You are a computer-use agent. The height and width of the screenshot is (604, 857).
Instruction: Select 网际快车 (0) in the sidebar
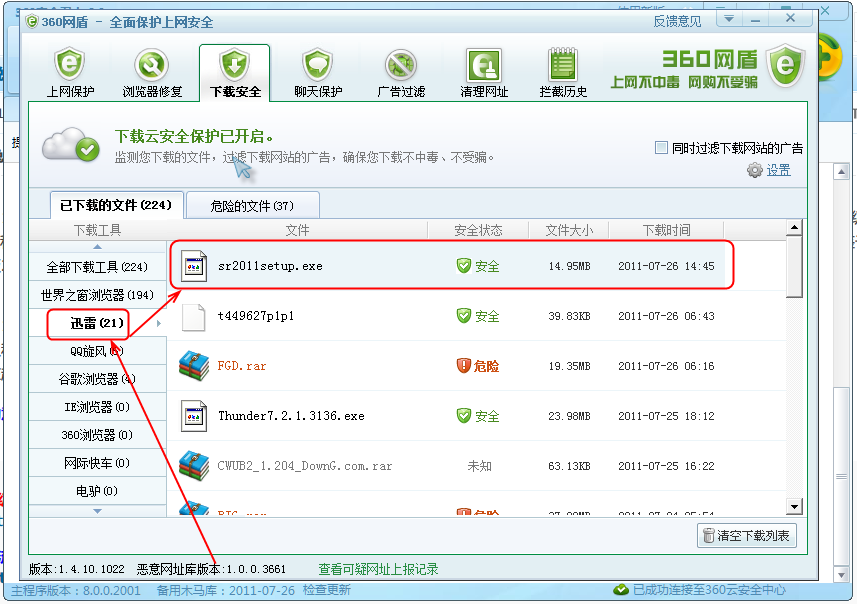point(97,463)
